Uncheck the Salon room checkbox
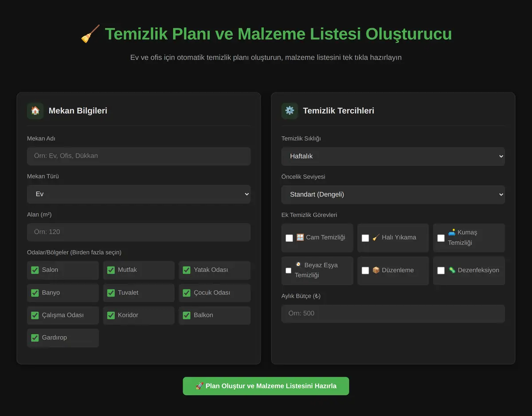The image size is (532, 416). (x=35, y=270)
